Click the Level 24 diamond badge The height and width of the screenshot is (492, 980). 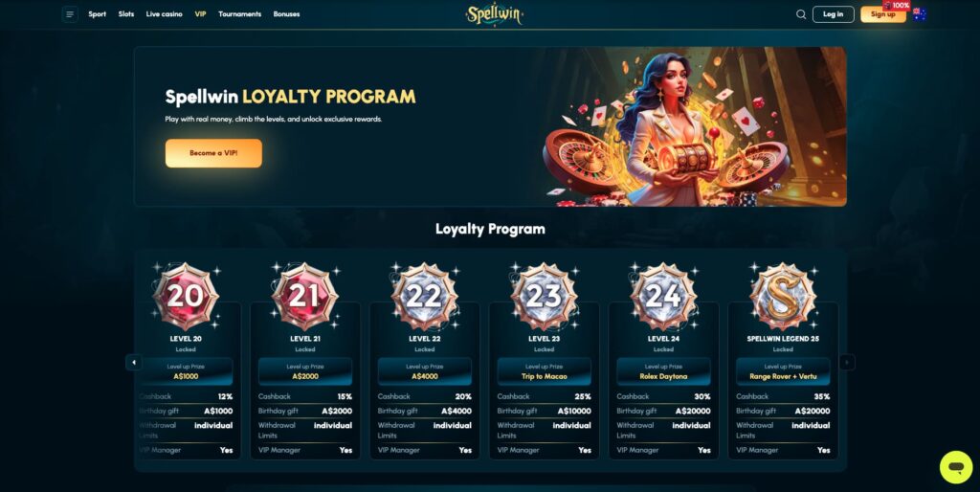663,297
